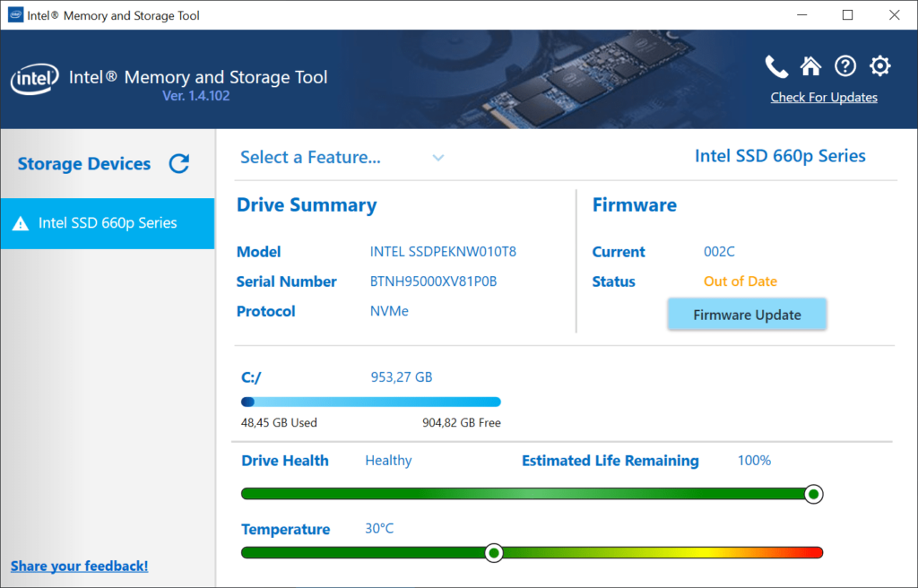
Task: Click the Estimated Life Remaining slider handle
Action: [x=813, y=494]
